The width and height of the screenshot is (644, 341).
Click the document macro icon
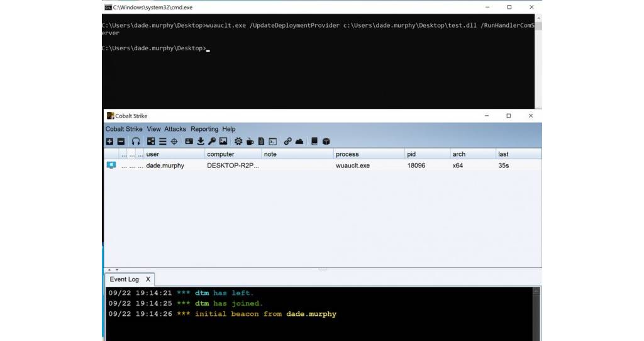click(261, 142)
